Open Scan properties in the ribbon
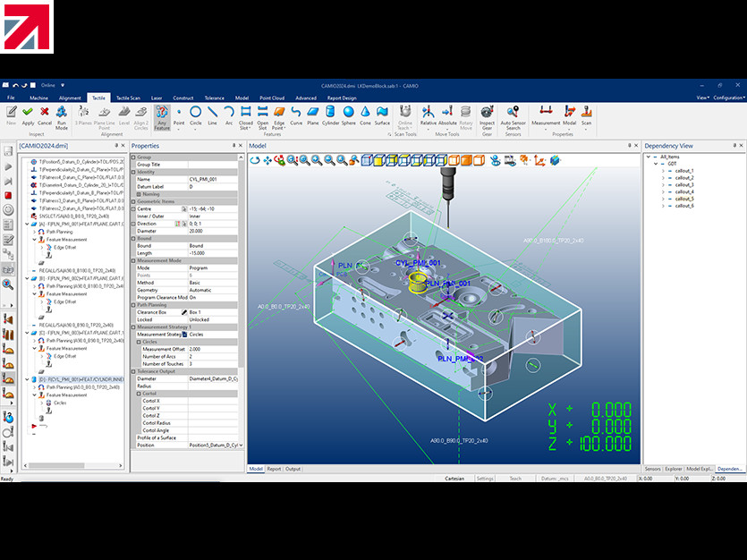Screen dimensions: 747x560 [587, 115]
